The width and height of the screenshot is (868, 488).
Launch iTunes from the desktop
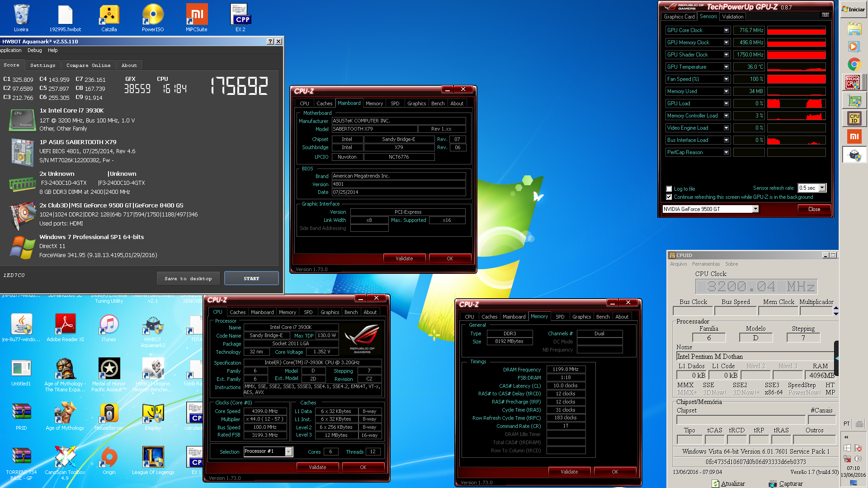pos(109,328)
